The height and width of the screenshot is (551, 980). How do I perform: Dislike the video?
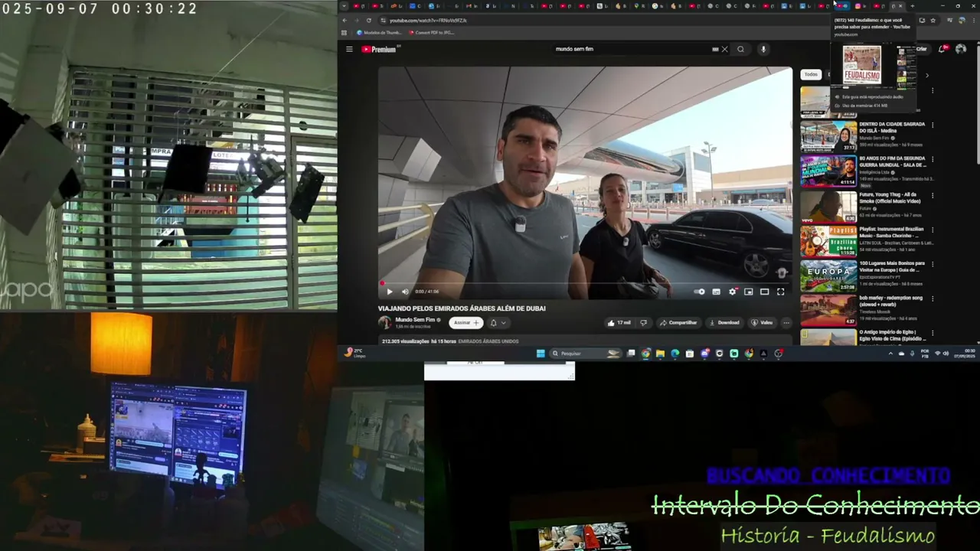[643, 323]
